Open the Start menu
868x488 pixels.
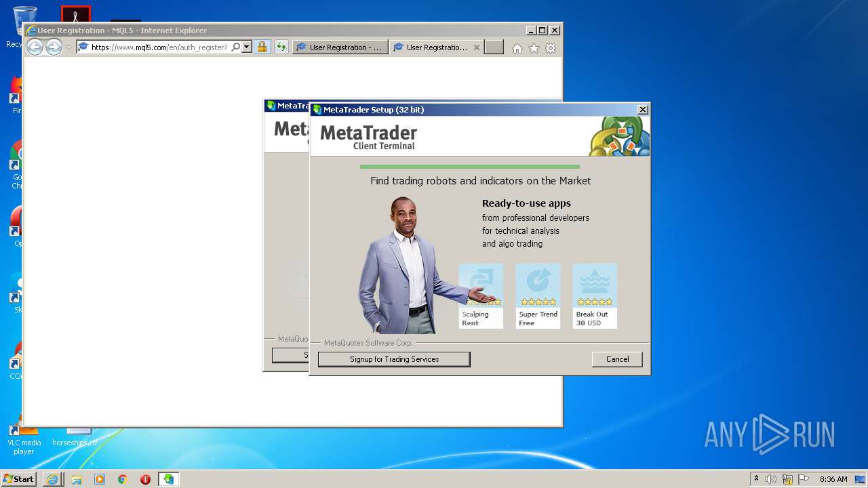click(18, 479)
